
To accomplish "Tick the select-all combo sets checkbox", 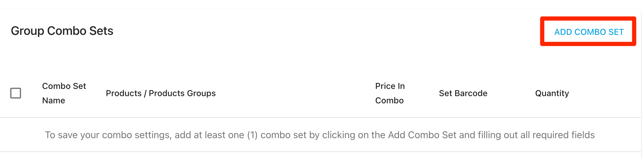I will [16, 93].
